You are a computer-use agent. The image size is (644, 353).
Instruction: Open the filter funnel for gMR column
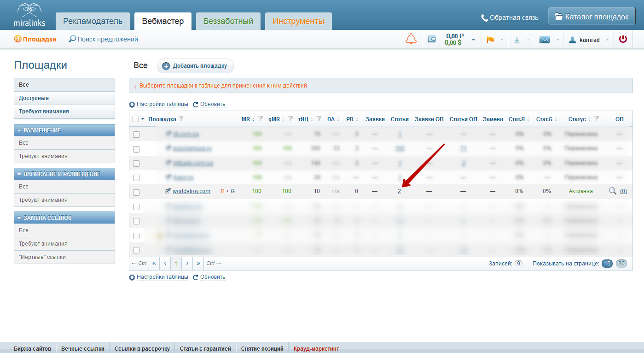click(x=290, y=119)
